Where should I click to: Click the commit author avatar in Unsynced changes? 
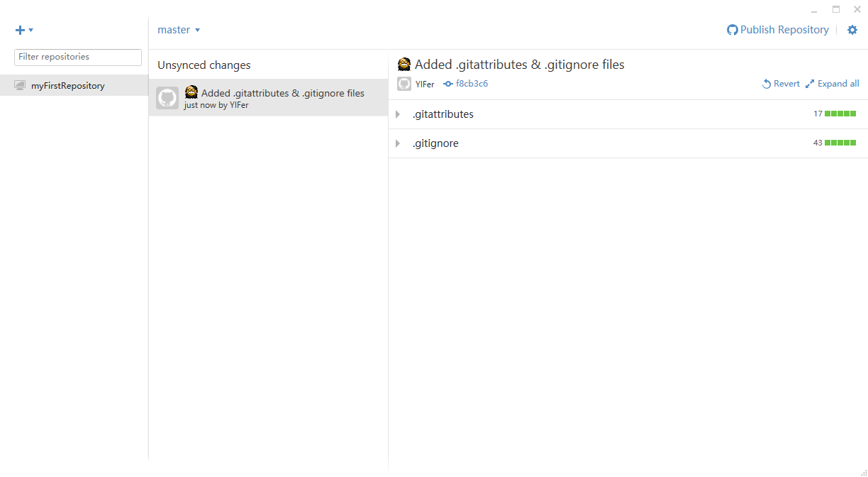tap(167, 98)
